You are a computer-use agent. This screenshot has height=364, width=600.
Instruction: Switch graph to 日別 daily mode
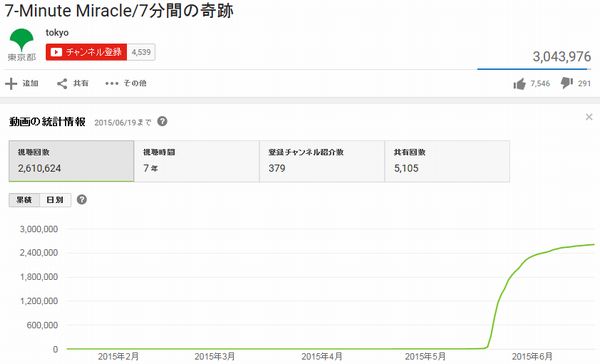[x=55, y=200]
